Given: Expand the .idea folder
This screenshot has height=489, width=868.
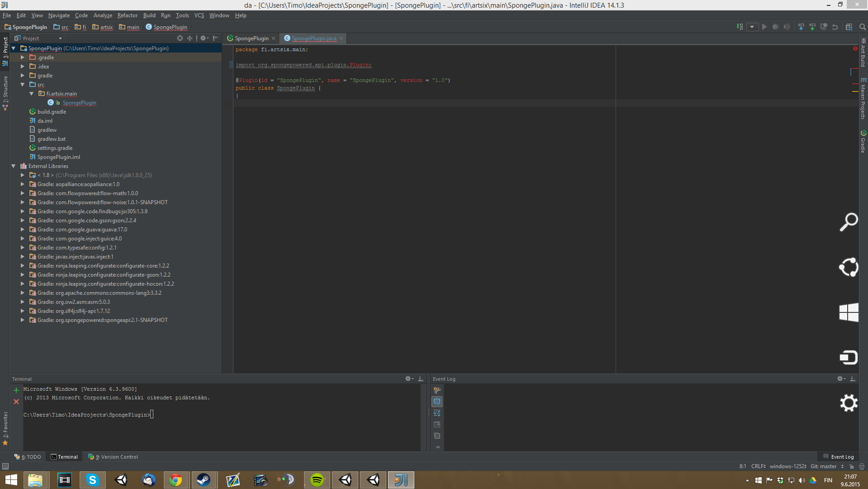Looking at the screenshot, I should (23, 66).
